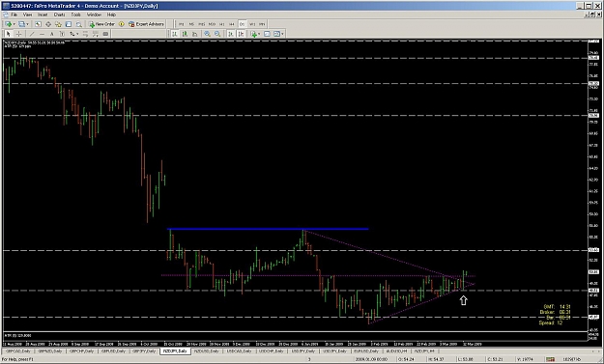
Task: Open the View menu
Action: pos(27,14)
